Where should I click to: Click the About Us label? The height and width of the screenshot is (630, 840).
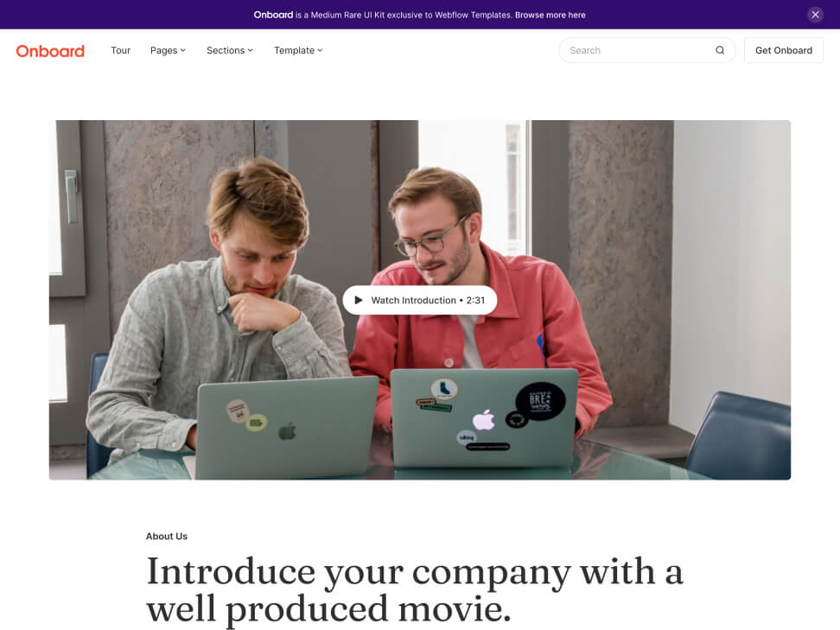coord(167,537)
